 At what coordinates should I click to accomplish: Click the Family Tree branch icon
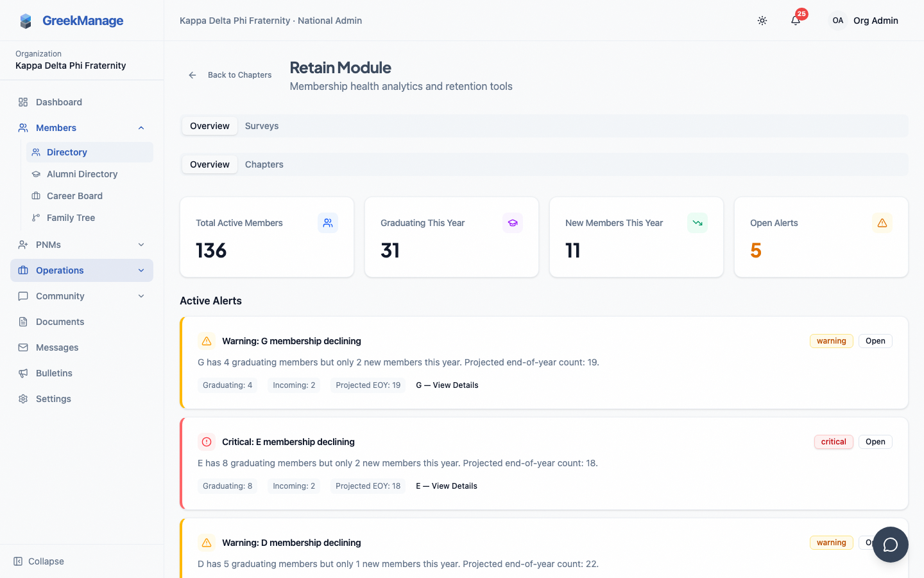tap(36, 218)
